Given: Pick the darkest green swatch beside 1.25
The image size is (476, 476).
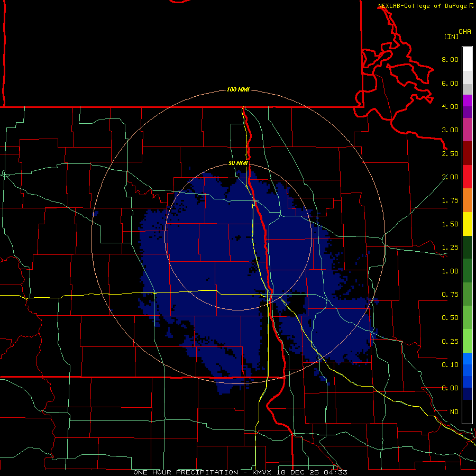Looking at the screenshot, I should click(x=467, y=248).
